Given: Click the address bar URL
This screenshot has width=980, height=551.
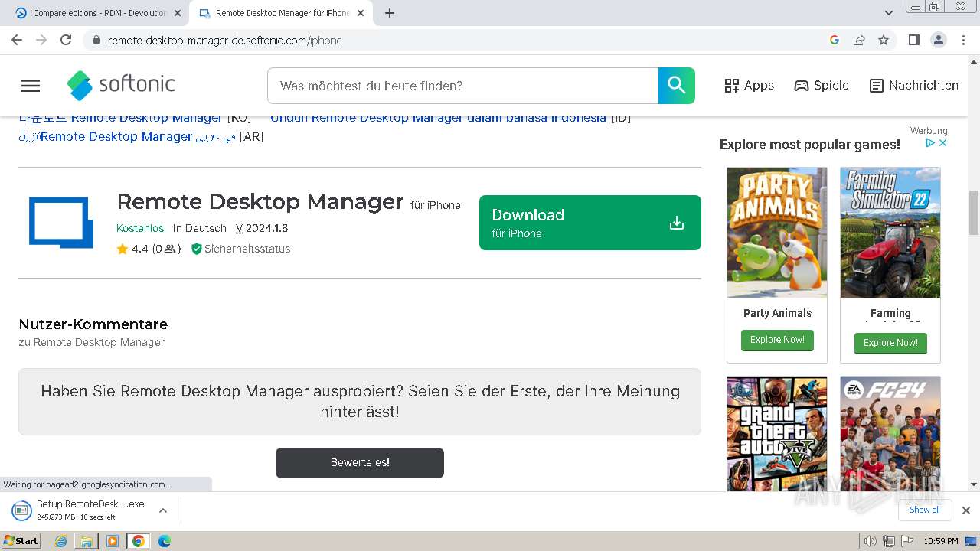Looking at the screenshot, I should click(x=224, y=41).
